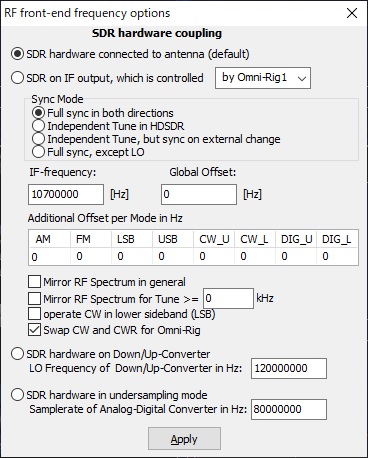Click the LSB offset value cell
Screen dimensions: 368x458
click(x=132, y=256)
